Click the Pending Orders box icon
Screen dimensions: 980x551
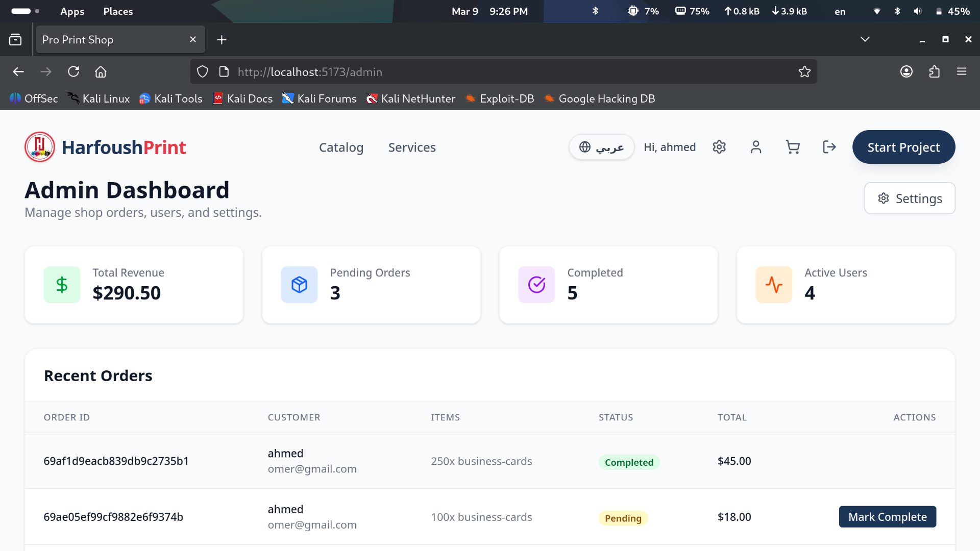(x=299, y=285)
